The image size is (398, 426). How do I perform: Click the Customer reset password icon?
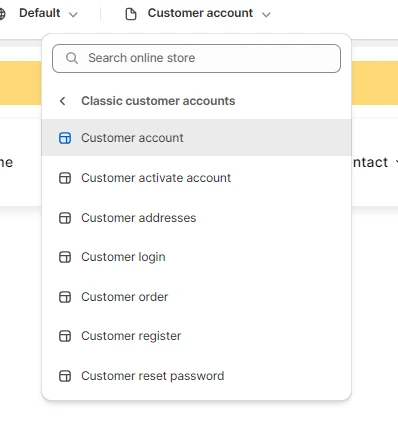pyautogui.click(x=65, y=376)
